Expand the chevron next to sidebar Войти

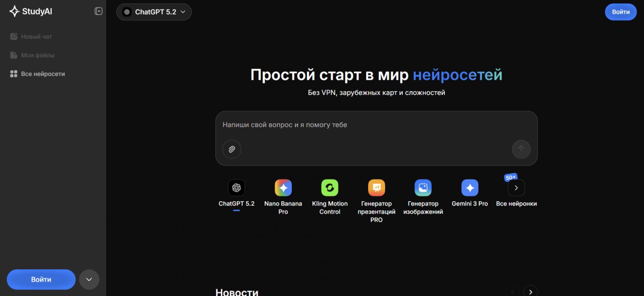click(89, 280)
